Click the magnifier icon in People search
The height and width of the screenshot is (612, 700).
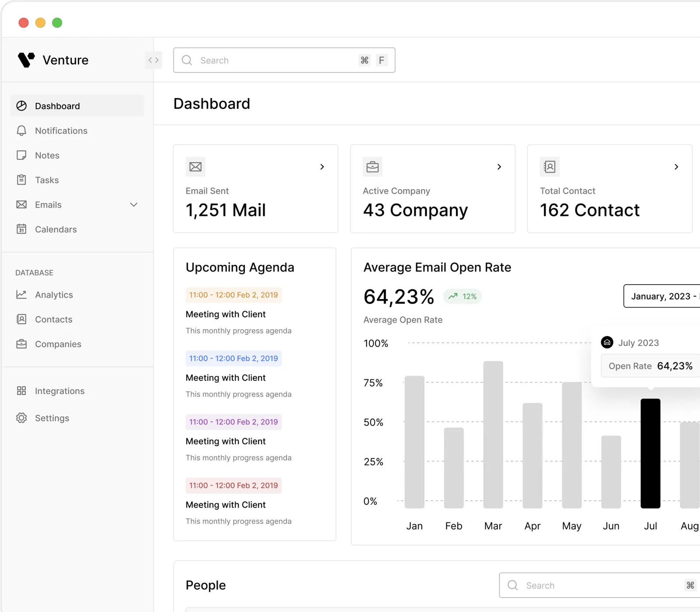[x=513, y=585]
